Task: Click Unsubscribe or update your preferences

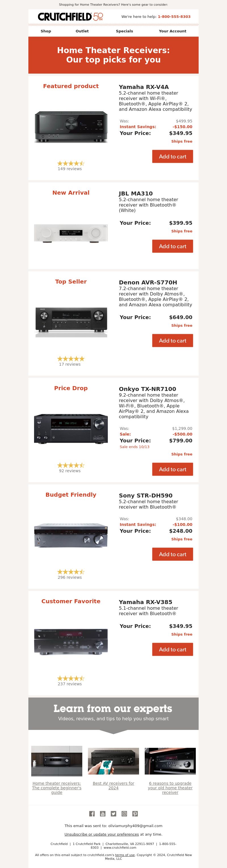Action: point(102,834)
